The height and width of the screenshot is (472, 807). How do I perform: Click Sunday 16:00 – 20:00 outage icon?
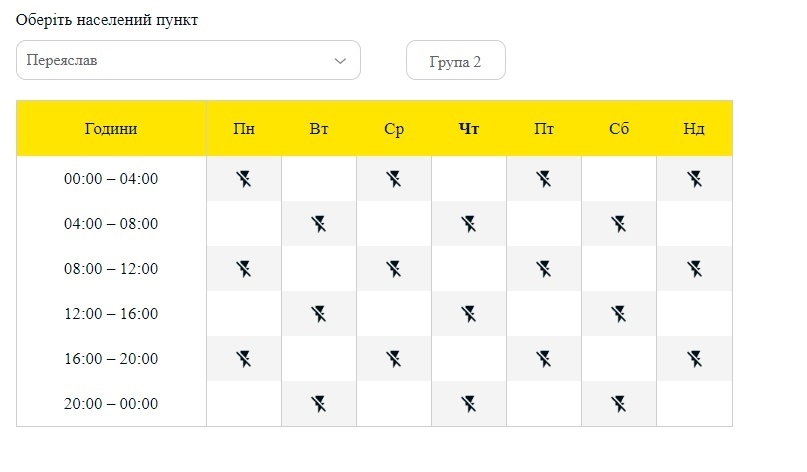[x=694, y=359]
